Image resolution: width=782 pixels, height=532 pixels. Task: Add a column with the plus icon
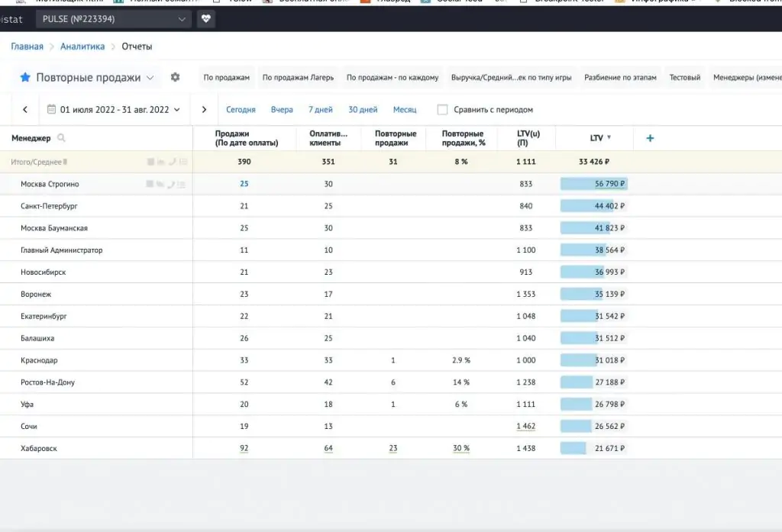tap(650, 138)
